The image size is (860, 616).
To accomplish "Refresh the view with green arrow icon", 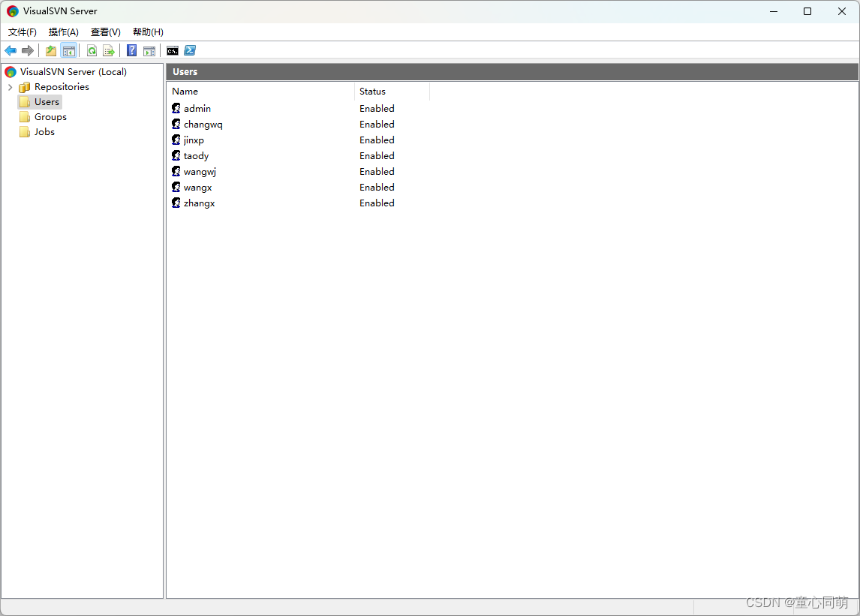I will tap(92, 51).
